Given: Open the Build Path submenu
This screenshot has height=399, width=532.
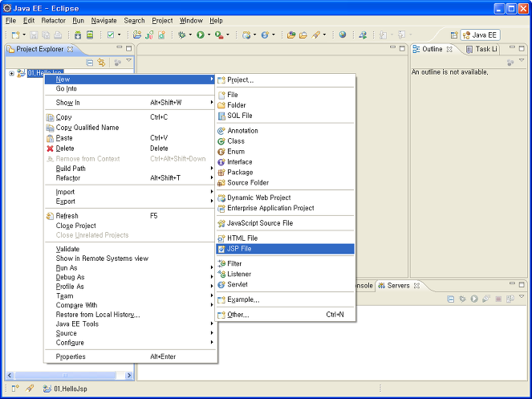Looking at the screenshot, I should click(x=130, y=169).
